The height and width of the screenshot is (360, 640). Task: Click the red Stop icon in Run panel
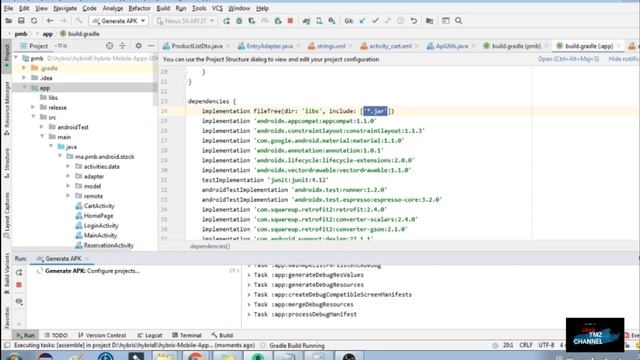pyautogui.click(x=19, y=285)
